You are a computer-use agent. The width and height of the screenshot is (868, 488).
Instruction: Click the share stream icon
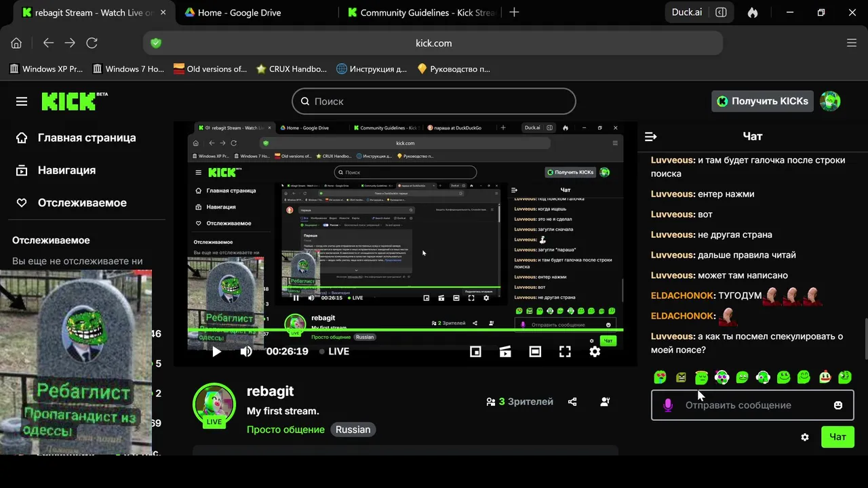click(x=572, y=401)
